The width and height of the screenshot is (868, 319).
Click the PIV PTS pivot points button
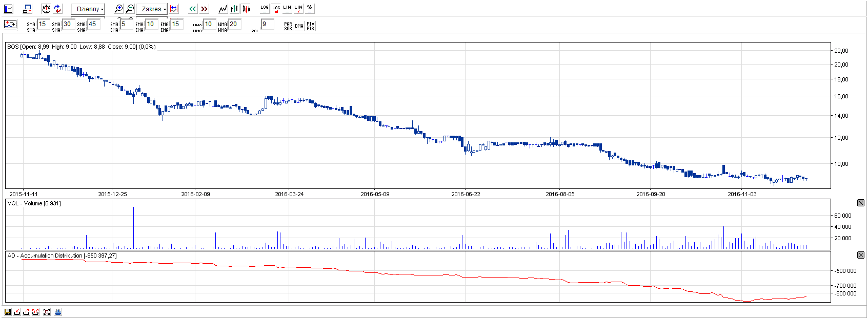[310, 26]
